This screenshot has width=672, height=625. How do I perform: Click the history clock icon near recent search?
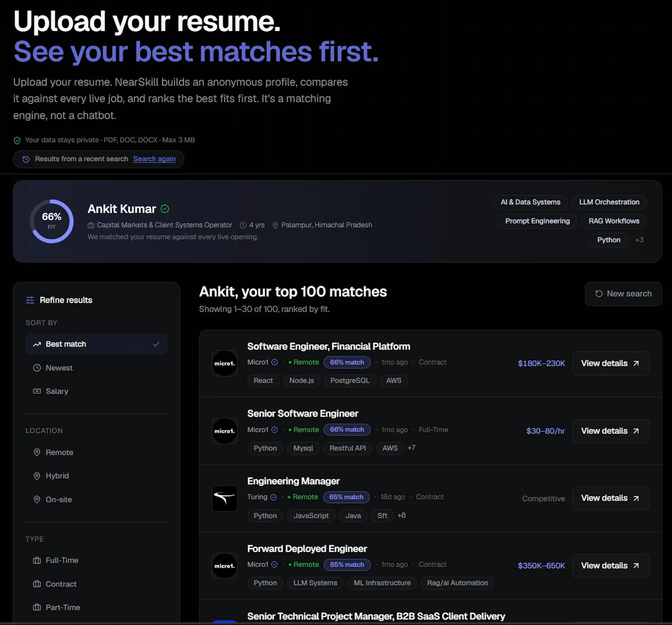(x=26, y=159)
